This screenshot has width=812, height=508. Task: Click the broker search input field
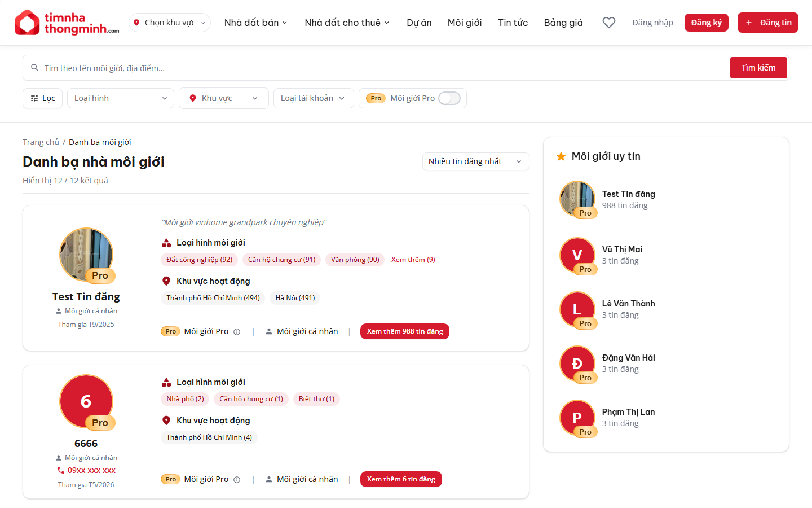tap(386, 68)
